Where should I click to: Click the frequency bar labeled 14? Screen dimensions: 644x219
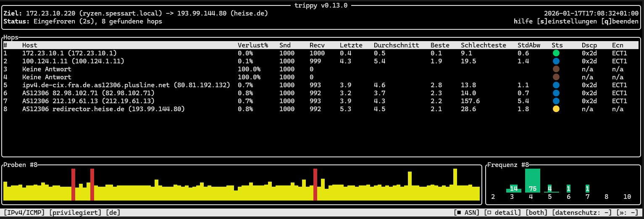[513, 189]
